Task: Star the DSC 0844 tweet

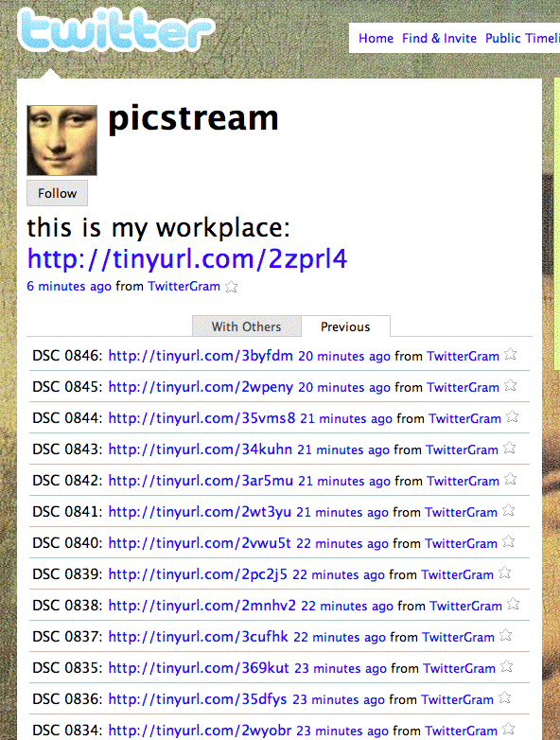Action: pyautogui.click(x=513, y=416)
